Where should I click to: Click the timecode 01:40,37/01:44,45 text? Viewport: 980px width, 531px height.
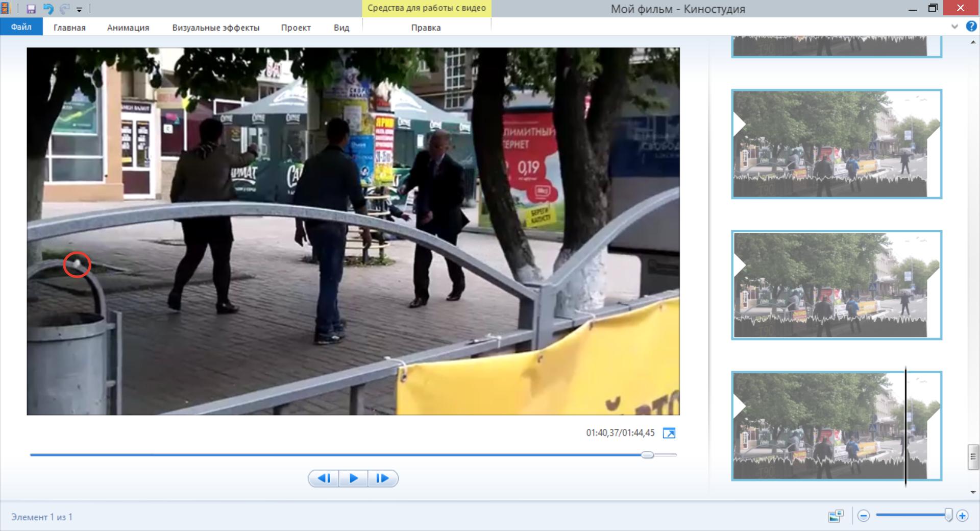[x=620, y=433]
